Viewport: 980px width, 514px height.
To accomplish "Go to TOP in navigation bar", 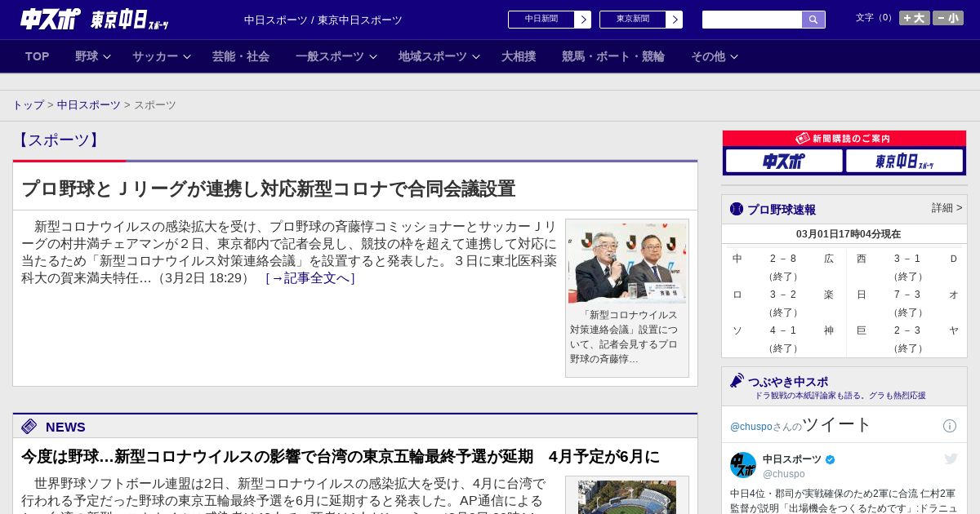I will pos(38,56).
